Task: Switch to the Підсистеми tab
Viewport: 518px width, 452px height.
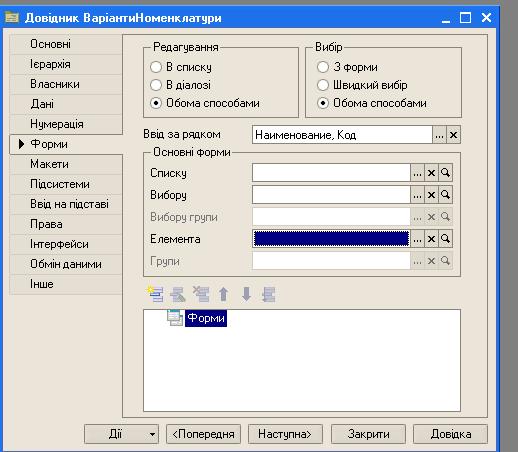Action: click(66, 184)
